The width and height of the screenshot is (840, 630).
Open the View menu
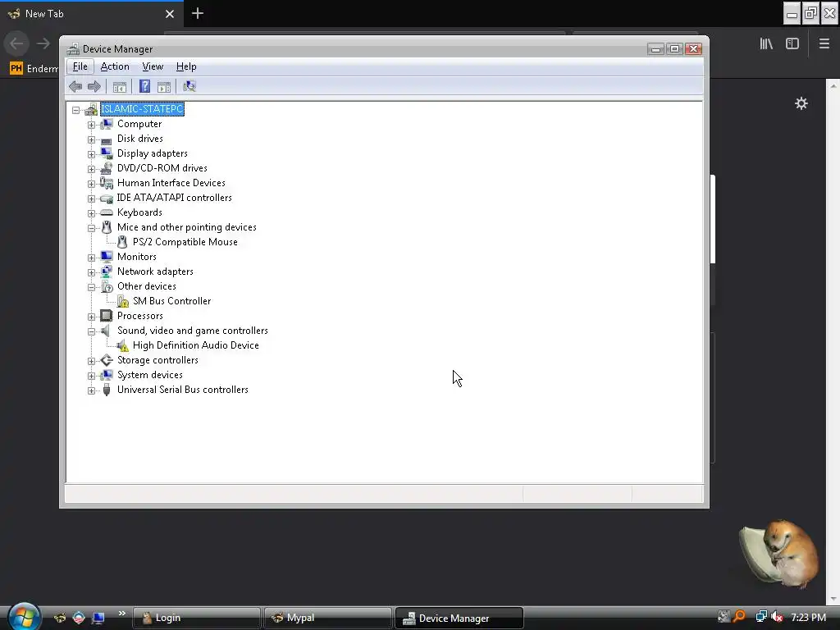point(153,66)
